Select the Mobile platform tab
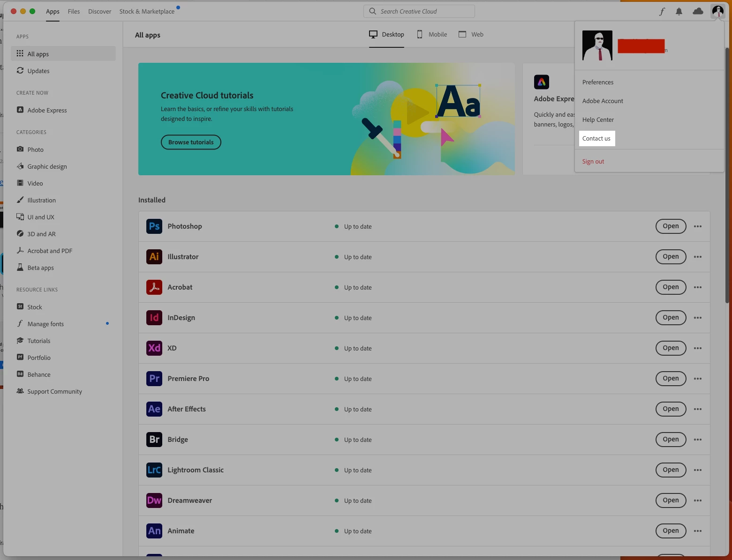The image size is (732, 560). point(432,34)
